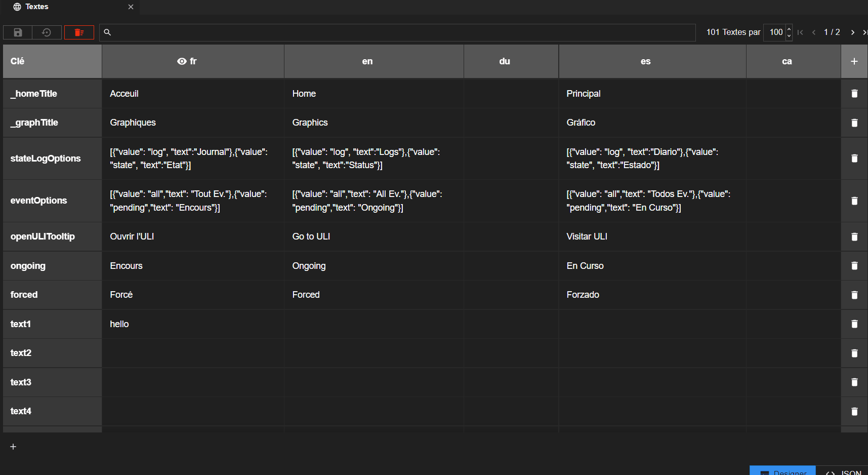Increase the texts per page stepper
This screenshot has width=868, height=475.
point(789,29)
